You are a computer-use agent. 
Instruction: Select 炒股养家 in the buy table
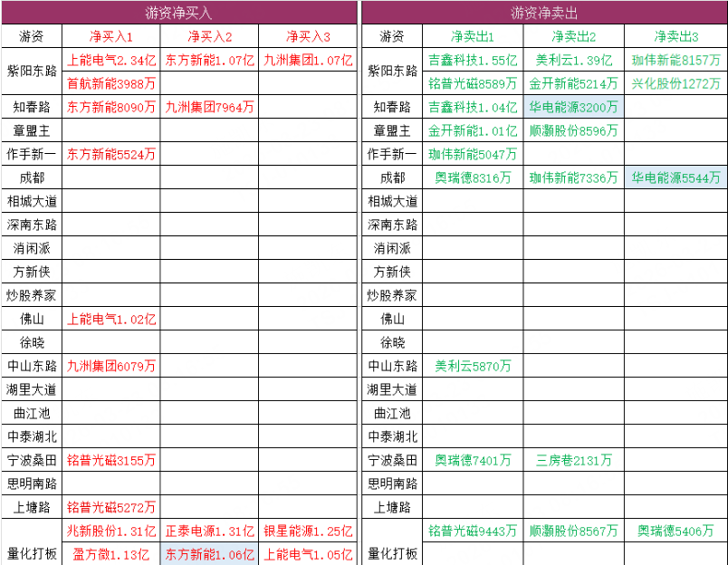pos(32,295)
